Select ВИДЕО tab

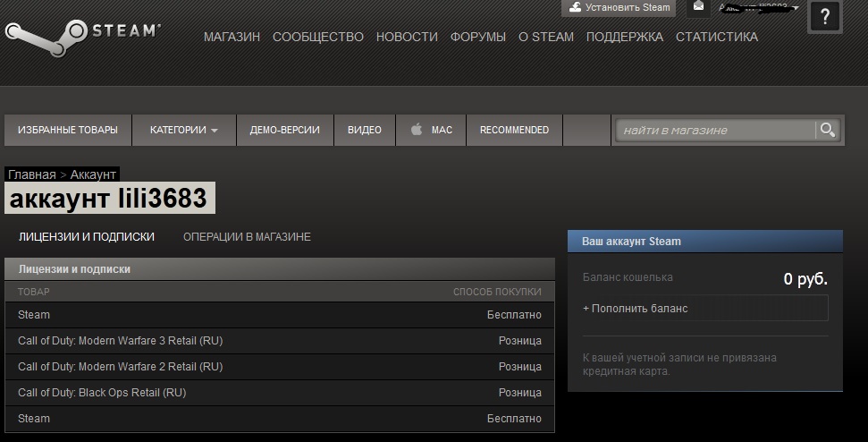point(364,130)
